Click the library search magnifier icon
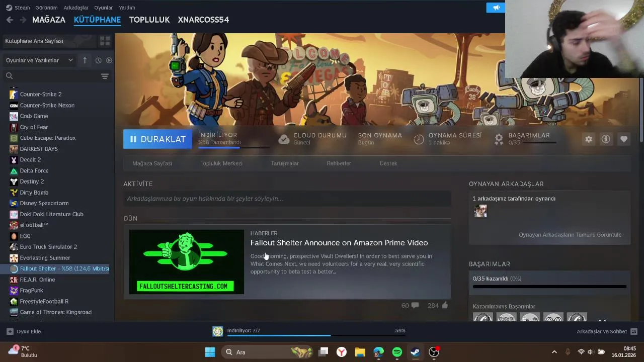 (x=9, y=76)
